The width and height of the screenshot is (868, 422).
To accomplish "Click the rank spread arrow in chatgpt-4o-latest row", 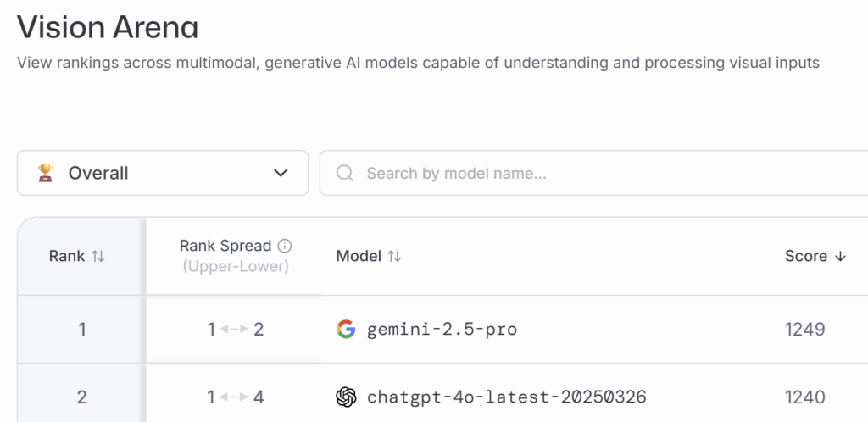I will click(x=235, y=397).
